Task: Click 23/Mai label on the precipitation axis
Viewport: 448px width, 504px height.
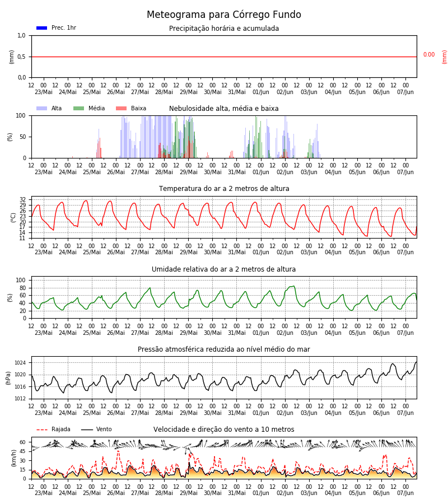Action: click(x=44, y=92)
